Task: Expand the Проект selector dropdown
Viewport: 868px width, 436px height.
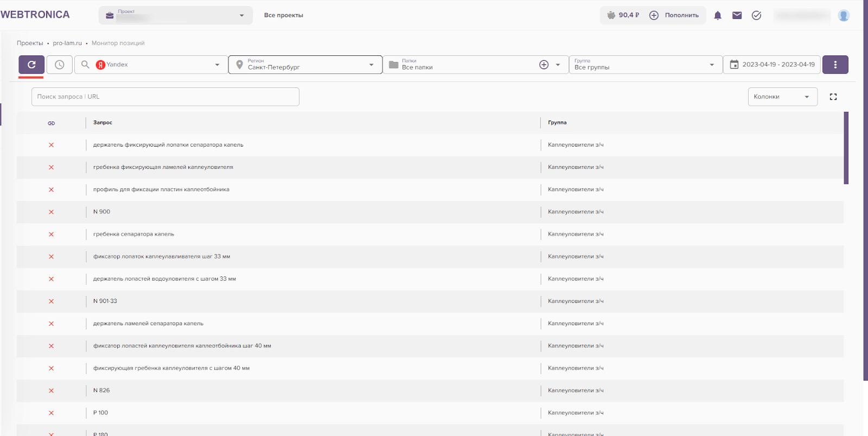Action: [176, 15]
